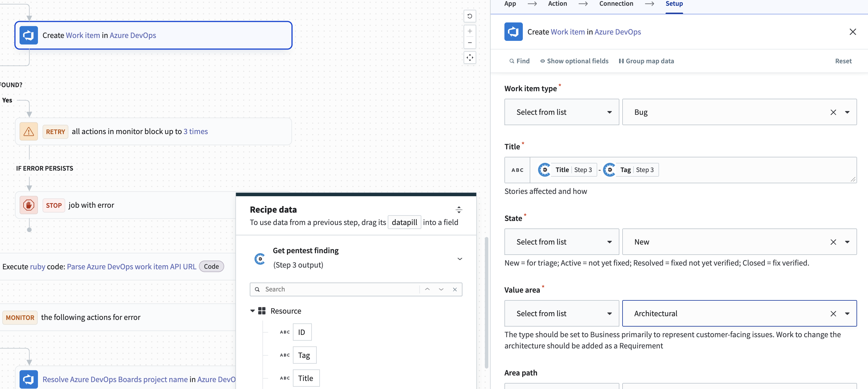This screenshot has height=389, width=868.
Task: Click the fit-to-screen canvas icon
Action: [470, 57]
